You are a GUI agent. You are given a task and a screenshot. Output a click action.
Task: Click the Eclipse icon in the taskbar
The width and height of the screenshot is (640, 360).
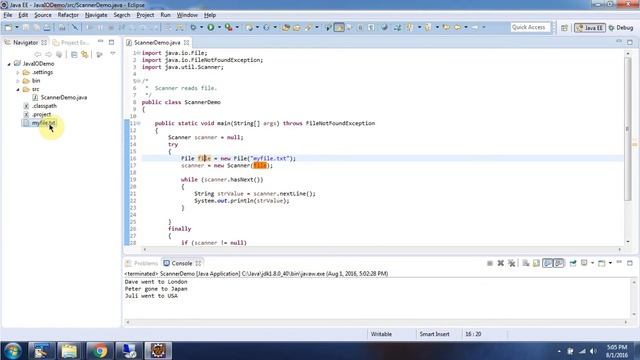coord(158,351)
